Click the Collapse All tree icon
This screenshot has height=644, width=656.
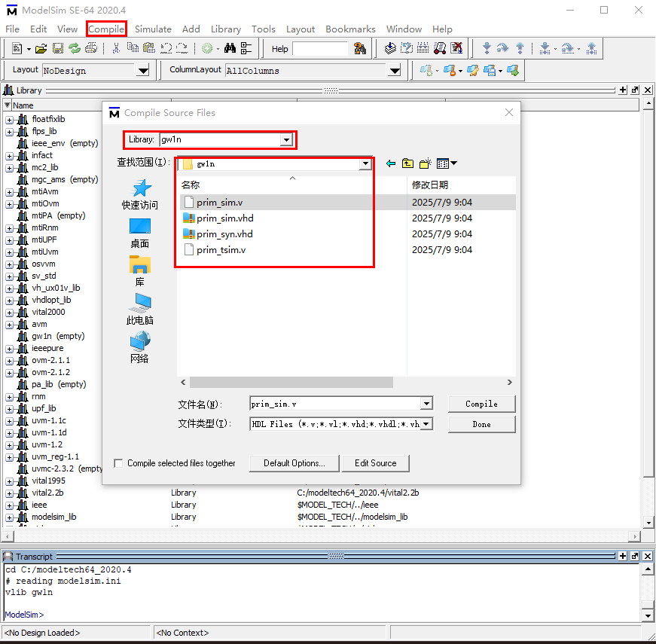(x=246, y=48)
